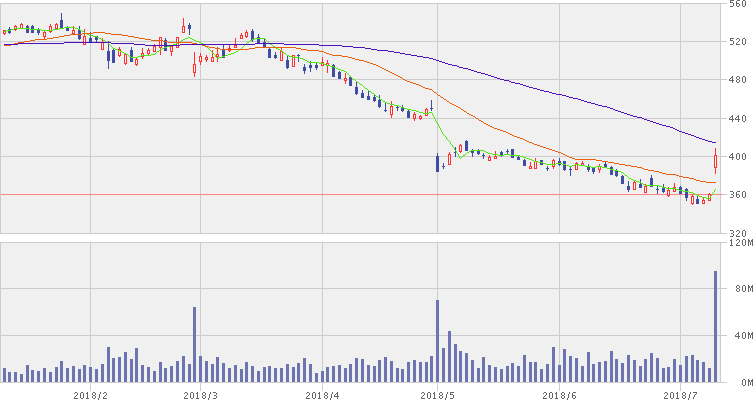755x400 pixels.
Task: Click the 40M volume axis label
Action: [x=741, y=336]
